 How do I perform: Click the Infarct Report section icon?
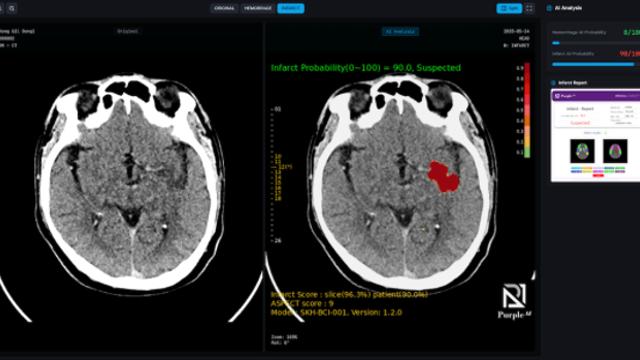pos(553,83)
